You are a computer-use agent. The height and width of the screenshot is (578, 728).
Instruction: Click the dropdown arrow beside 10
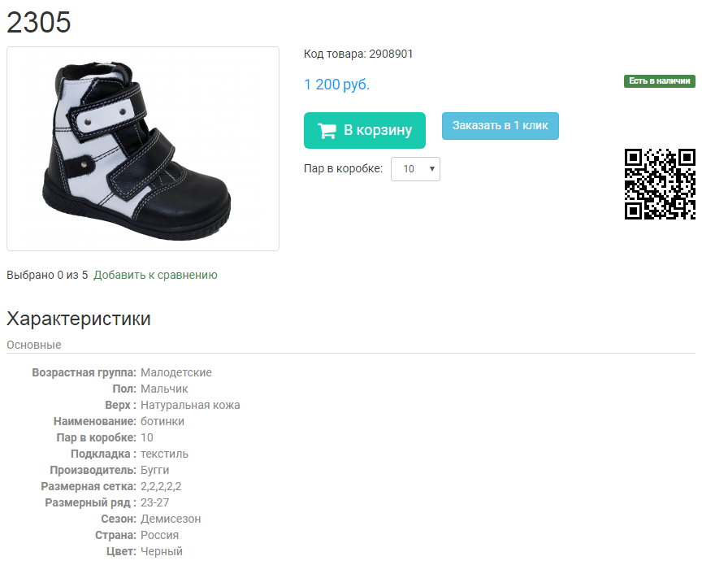coord(431,168)
